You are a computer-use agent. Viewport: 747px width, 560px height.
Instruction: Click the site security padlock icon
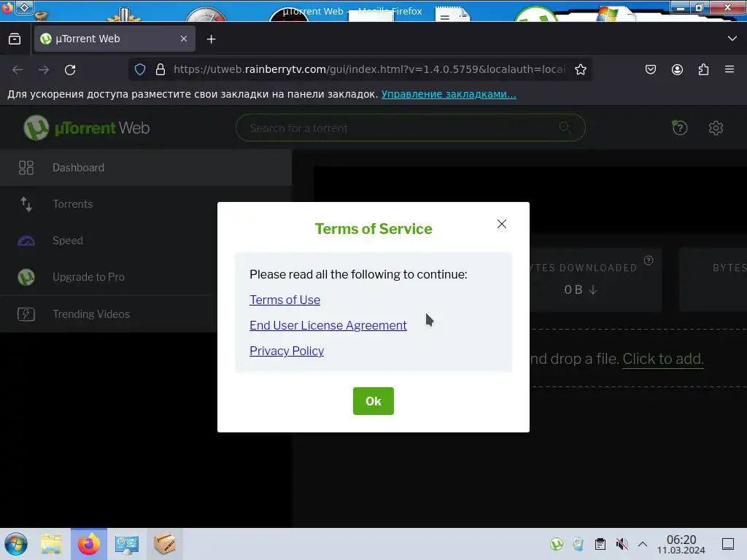[160, 69]
